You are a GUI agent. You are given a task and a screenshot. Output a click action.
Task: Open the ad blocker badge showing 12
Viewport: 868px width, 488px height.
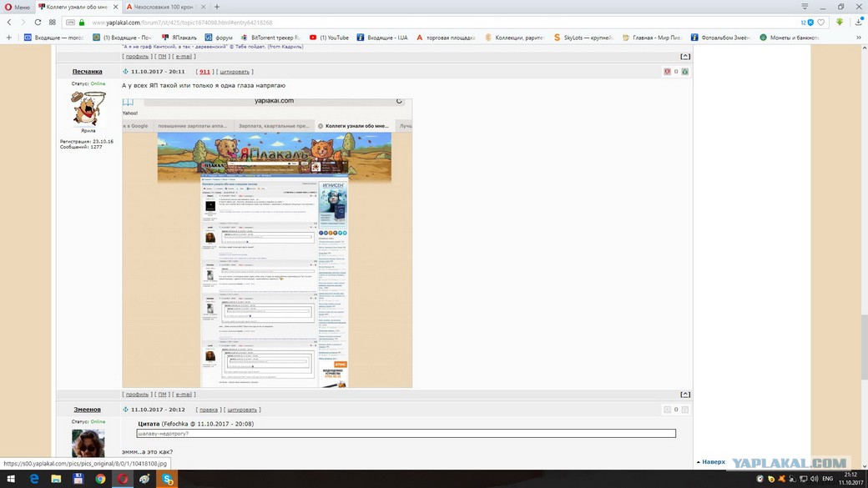807,23
